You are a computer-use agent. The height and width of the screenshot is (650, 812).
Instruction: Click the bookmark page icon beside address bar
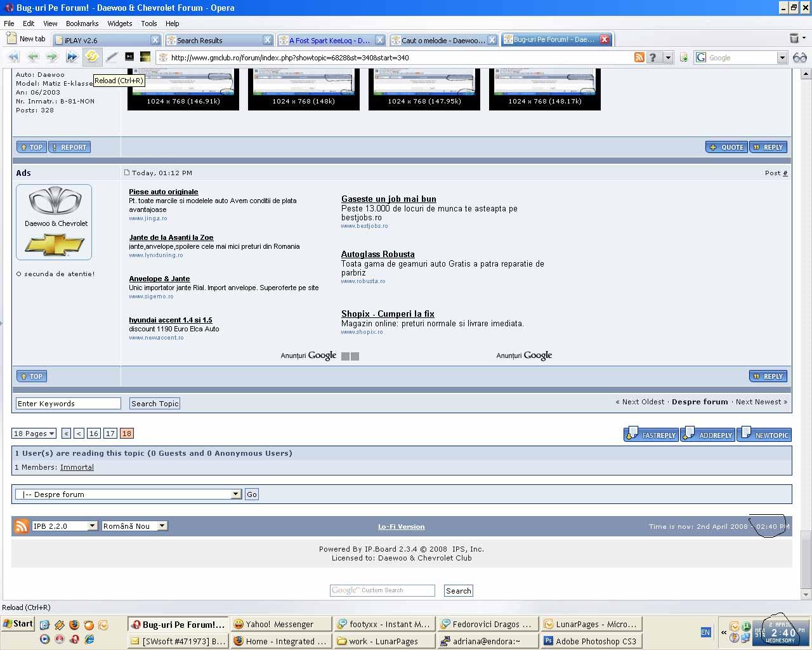(684, 58)
